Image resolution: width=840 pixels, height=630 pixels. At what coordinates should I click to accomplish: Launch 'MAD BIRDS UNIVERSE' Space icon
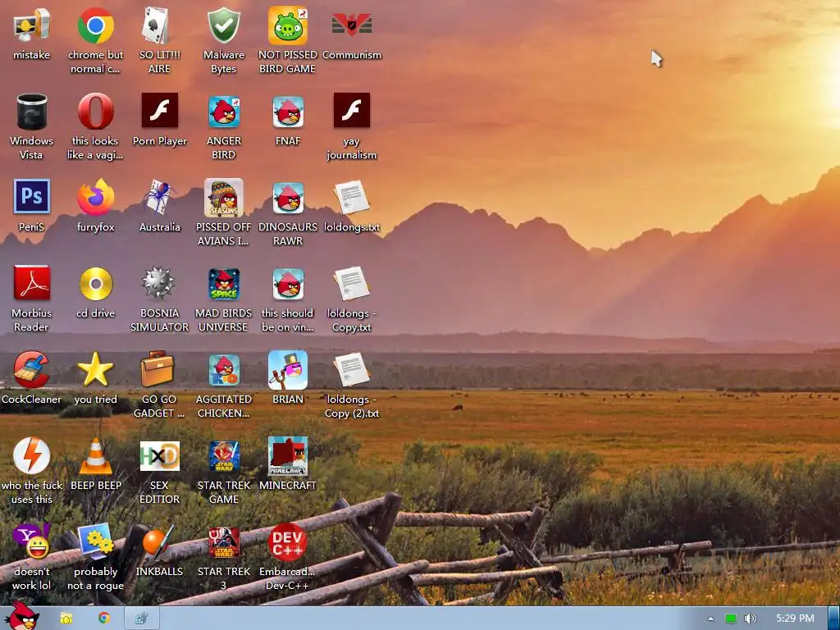tap(223, 284)
